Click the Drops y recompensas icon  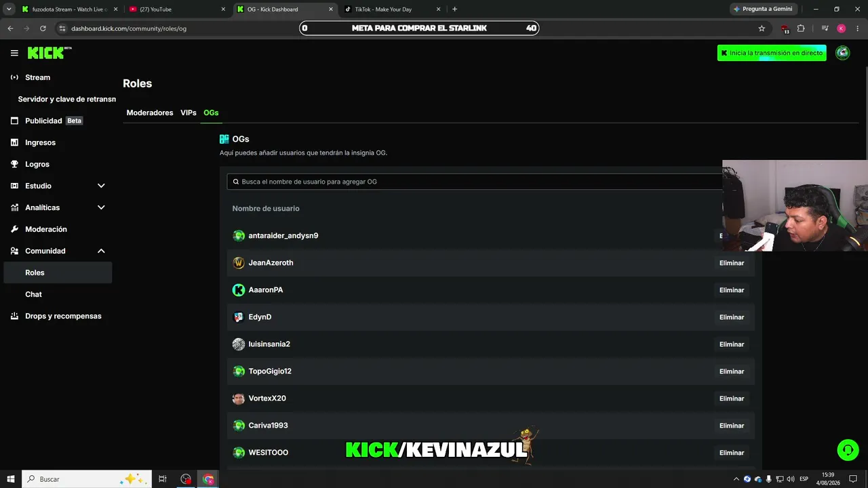14,316
